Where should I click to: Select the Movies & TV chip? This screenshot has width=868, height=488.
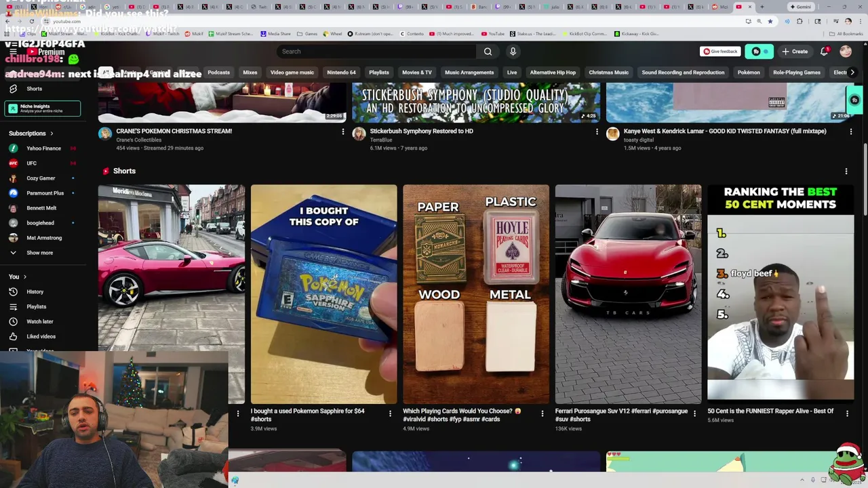click(x=417, y=73)
